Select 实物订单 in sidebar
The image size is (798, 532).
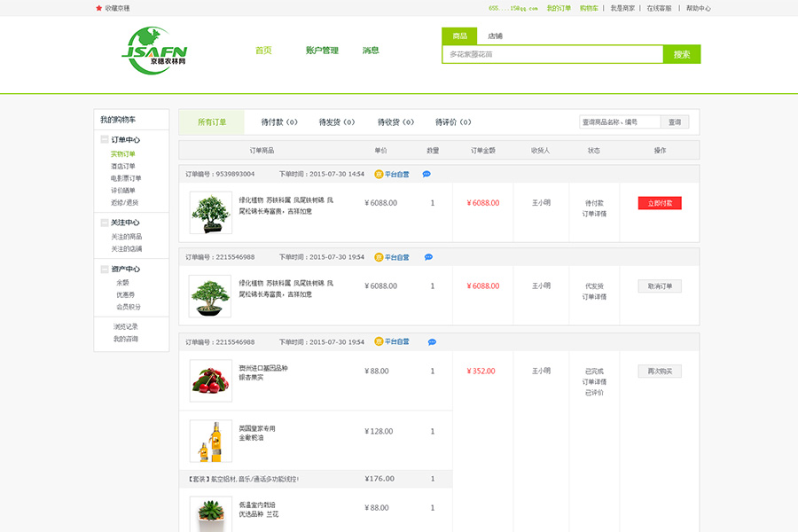pyautogui.click(x=122, y=153)
